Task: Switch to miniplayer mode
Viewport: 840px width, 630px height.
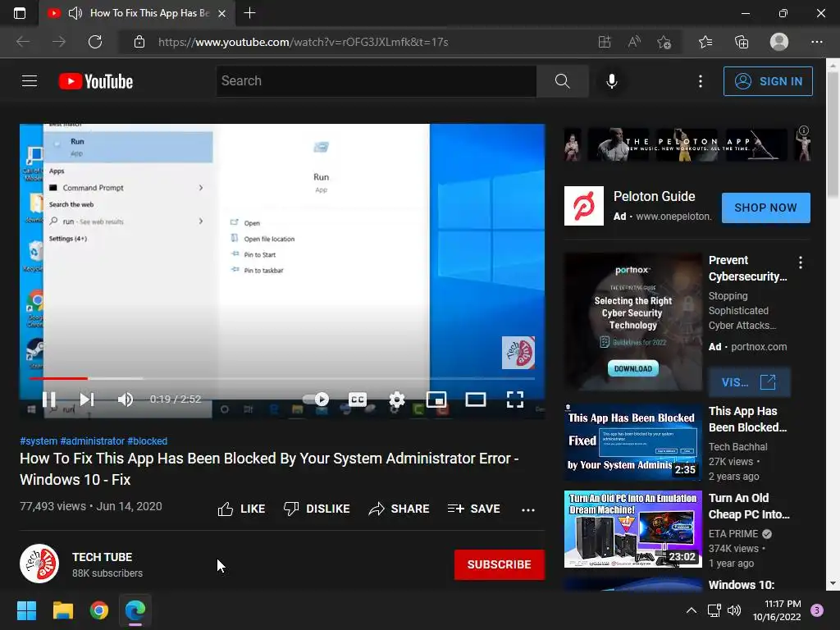Action: tap(436, 399)
